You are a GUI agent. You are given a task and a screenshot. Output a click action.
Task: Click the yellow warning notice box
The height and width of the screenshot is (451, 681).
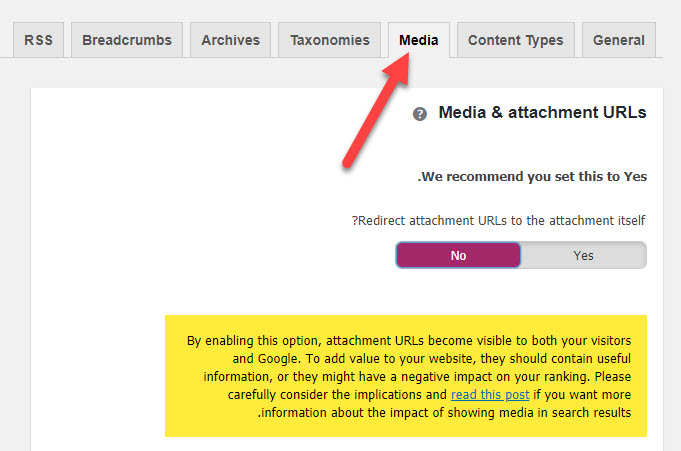[406, 376]
